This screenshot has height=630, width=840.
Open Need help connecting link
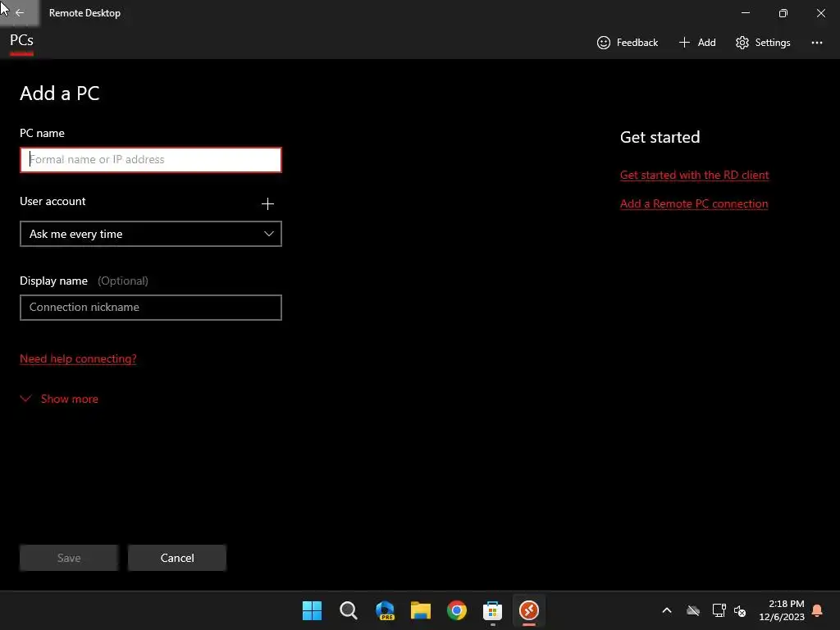coord(78,358)
